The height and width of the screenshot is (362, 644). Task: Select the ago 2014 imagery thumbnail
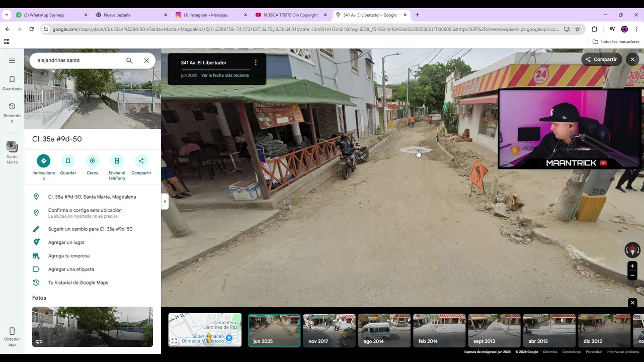coord(384,330)
